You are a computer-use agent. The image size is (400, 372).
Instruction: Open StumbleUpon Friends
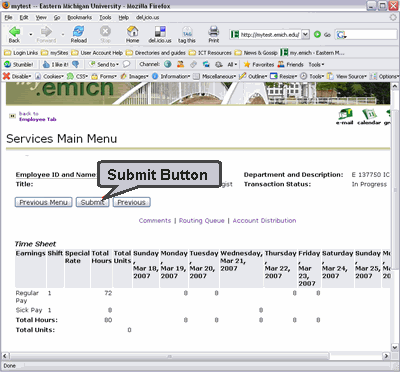point(291,65)
